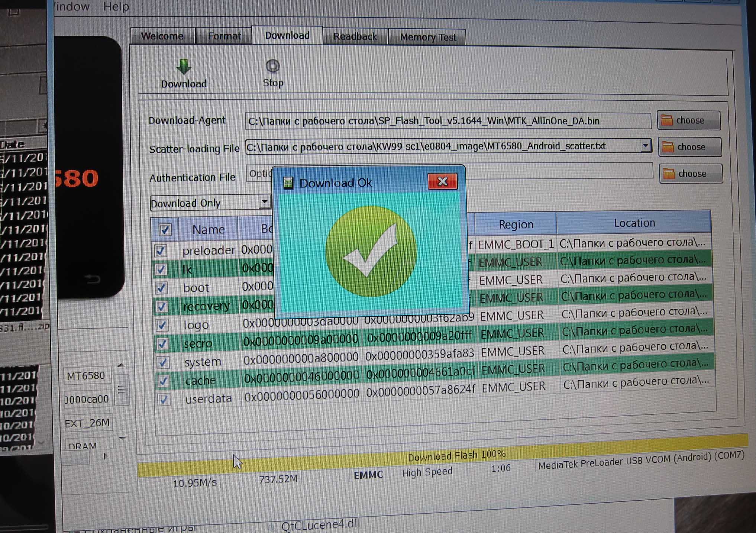
Task: Click the QtCLucene4.dll file in background window
Action: pyautogui.click(x=320, y=524)
